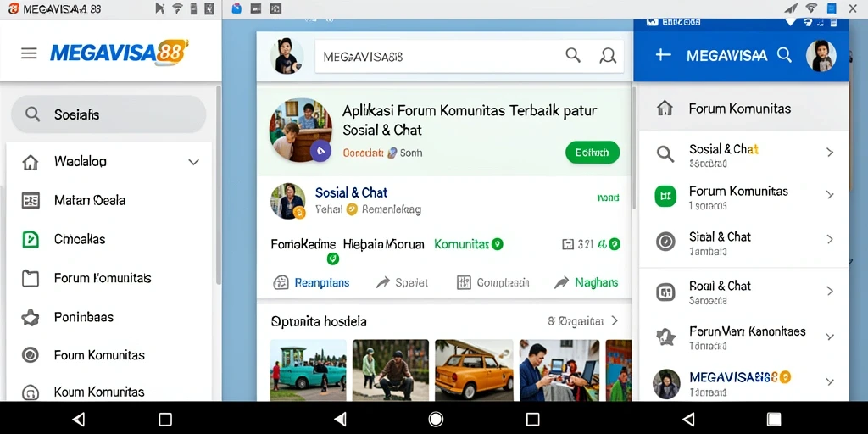Image resolution: width=868 pixels, height=434 pixels.
Task: Tap the back triangle in right navigation bar
Action: point(688,419)
